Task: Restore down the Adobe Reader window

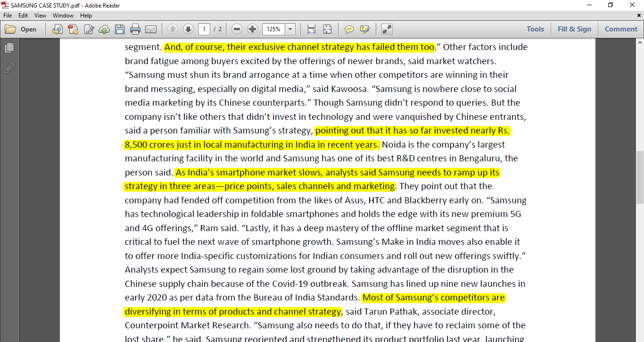Action: point(611,5)
